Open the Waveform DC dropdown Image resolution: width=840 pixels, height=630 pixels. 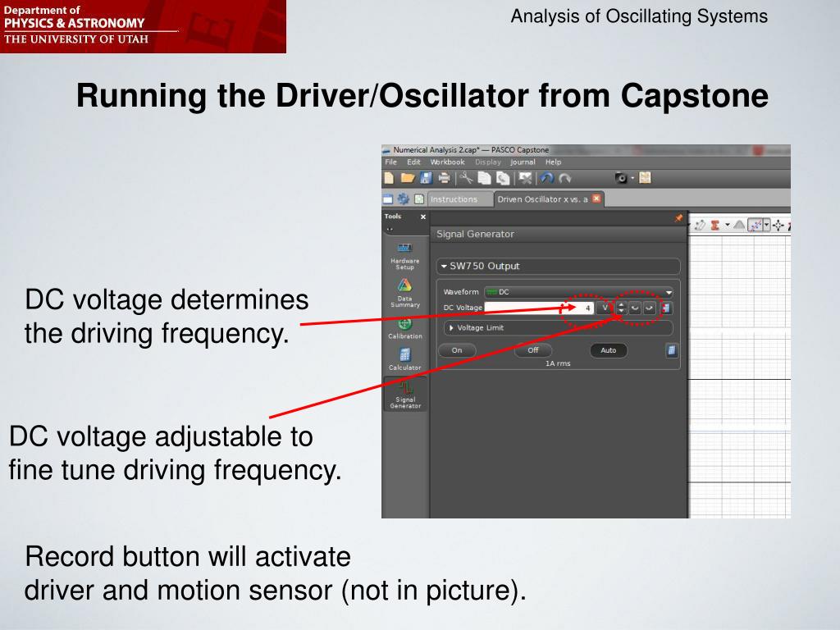click(x=578, y=292)
